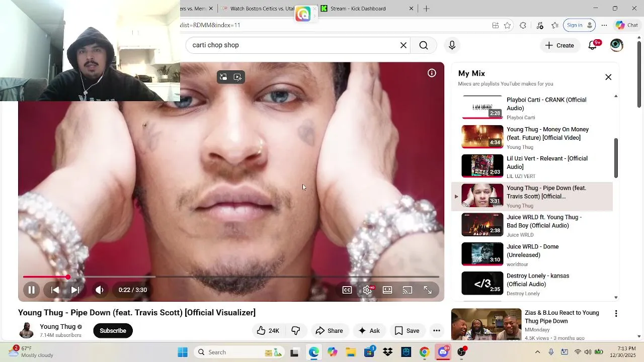Screen dimensions: 644x362
Task: Open a new browser tab
Action: (426, 9)
